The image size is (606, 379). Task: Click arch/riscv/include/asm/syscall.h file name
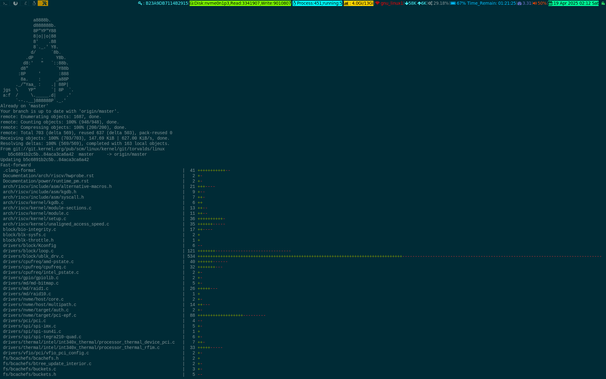coord(43,197)
